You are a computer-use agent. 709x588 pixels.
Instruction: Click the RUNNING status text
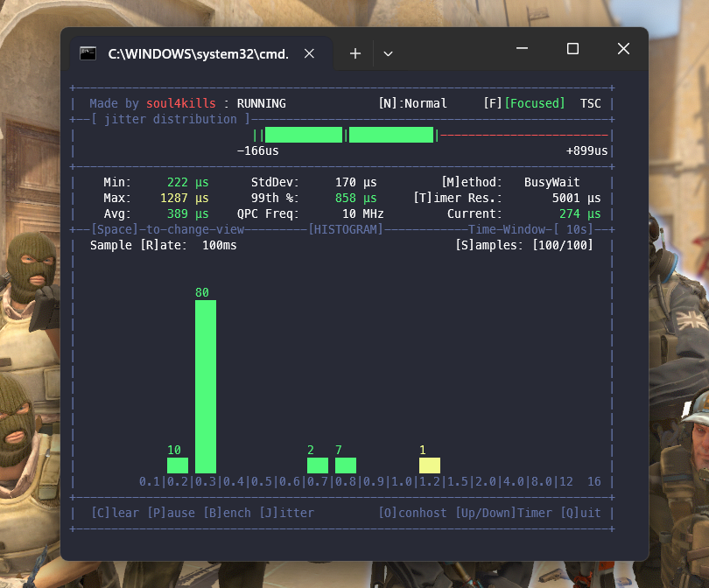tap(262, 103)
